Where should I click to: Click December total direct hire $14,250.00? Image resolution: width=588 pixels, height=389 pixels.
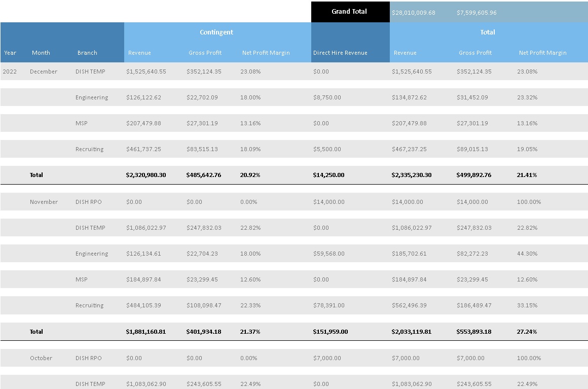(328, 175)
